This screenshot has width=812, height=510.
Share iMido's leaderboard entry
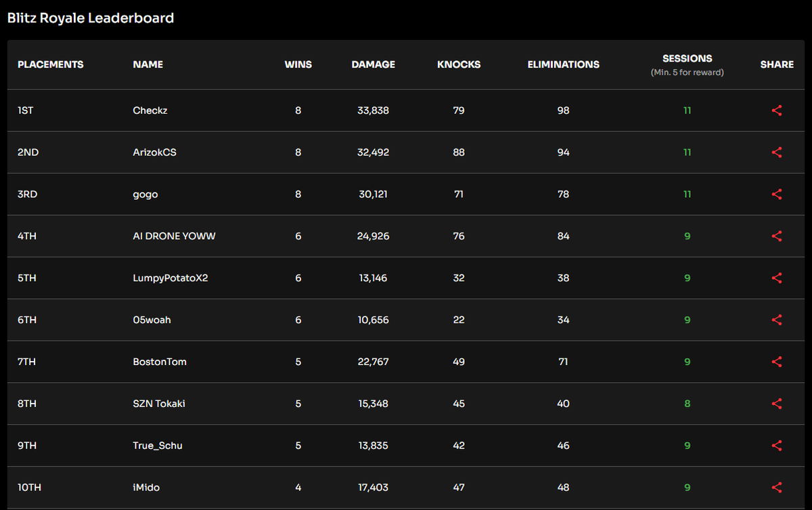[777, 488]
